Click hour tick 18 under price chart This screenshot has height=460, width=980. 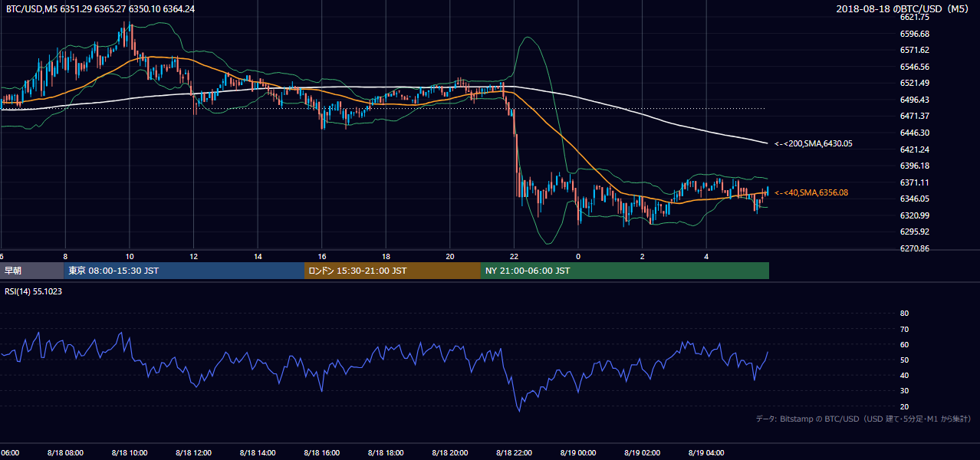[386, 257]
